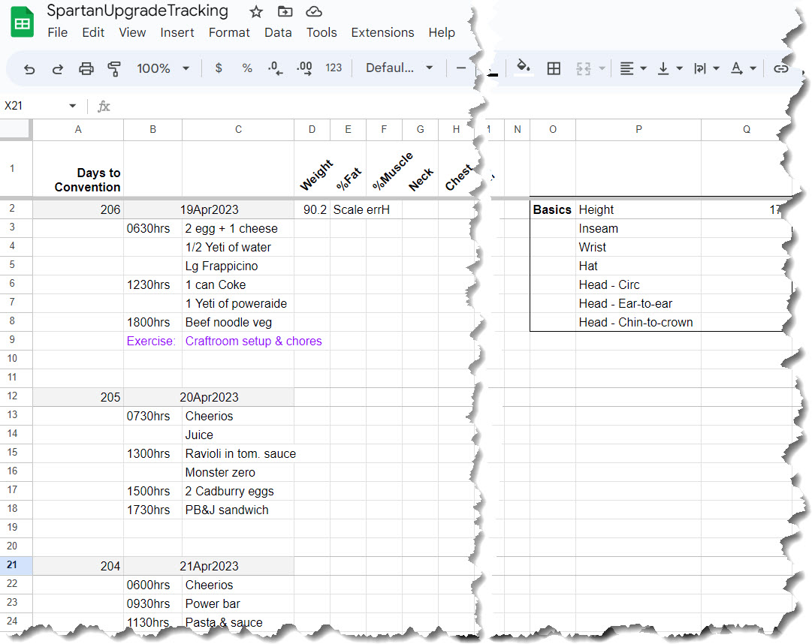The height and width of the screenshot is (644, 812).
Task: Check the cloud document status icon
Action: pos(314,11)
